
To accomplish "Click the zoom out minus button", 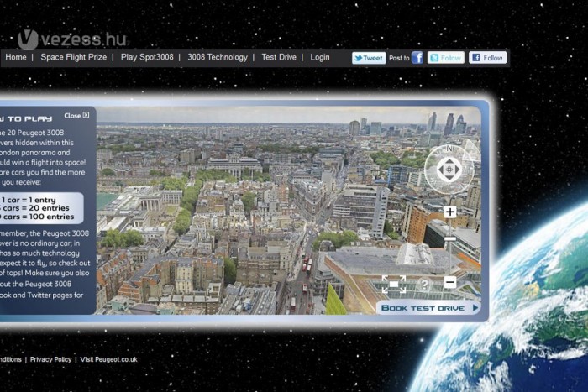I will click(x=449, y=283).
